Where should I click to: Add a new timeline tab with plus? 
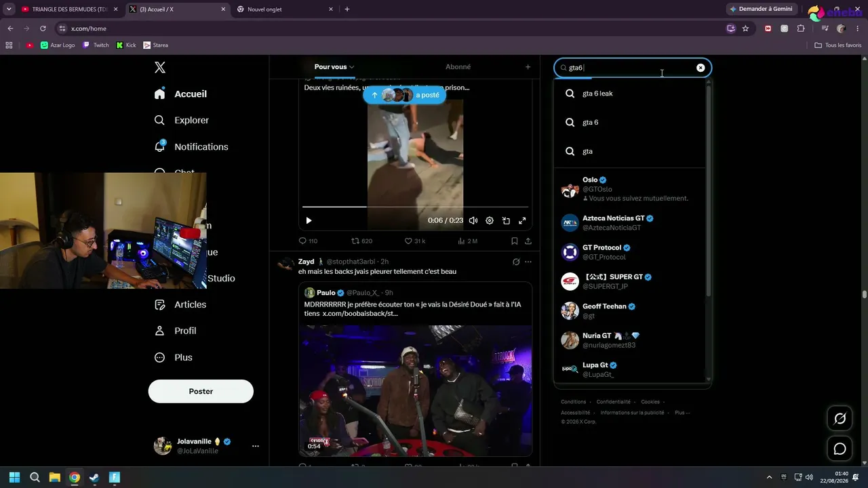pyautogui.click(x=528, y=67)
